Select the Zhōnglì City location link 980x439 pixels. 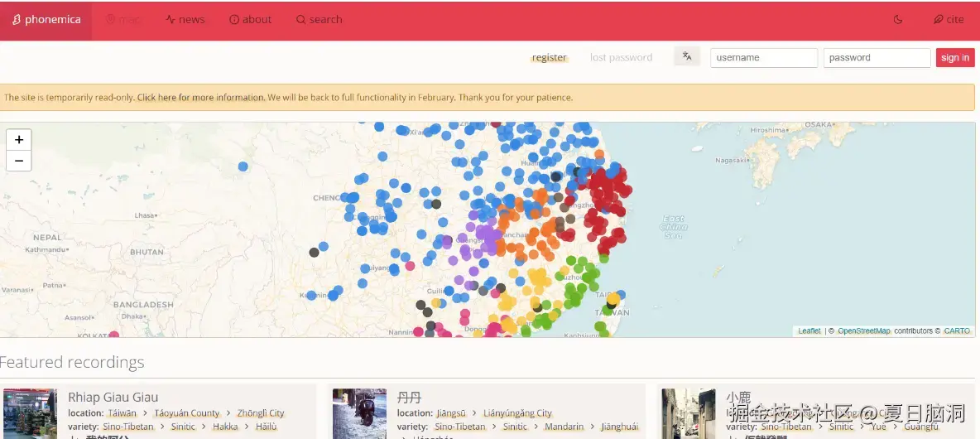click(261, 413)
